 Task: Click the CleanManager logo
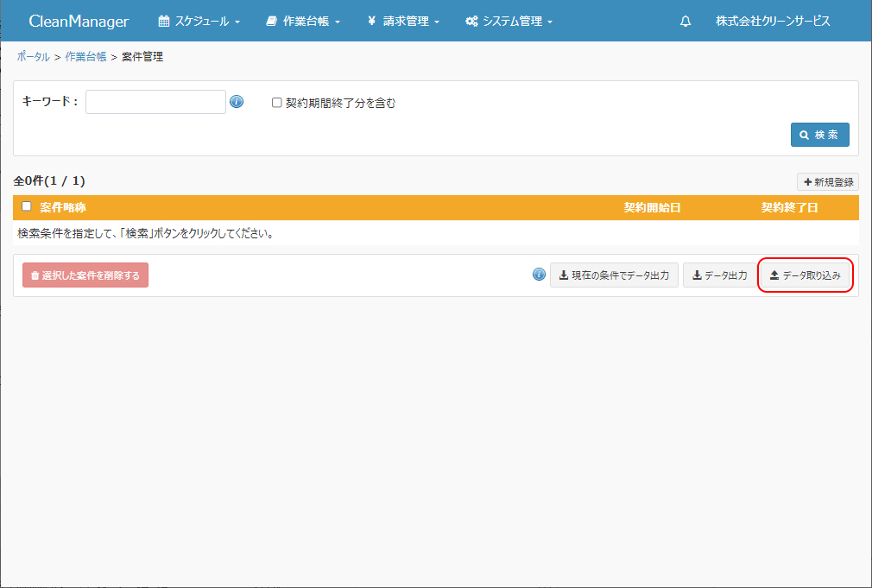pos(79,22)
